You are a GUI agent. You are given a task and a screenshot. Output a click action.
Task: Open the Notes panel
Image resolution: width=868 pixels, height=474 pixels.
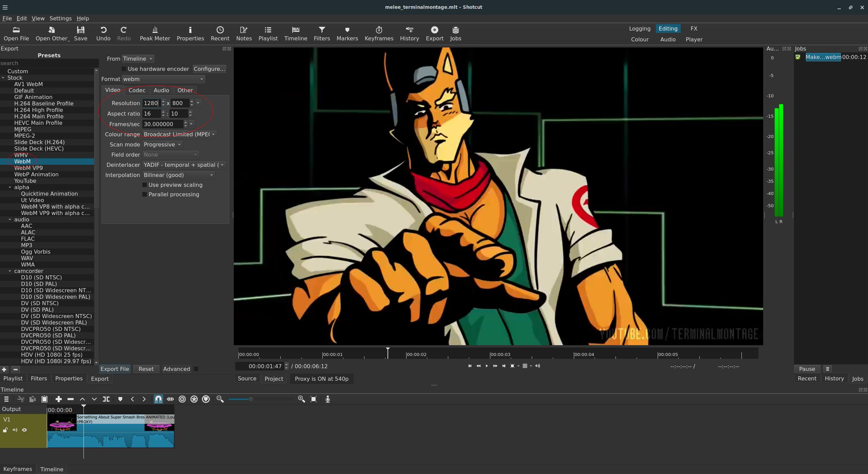point(244,34)
